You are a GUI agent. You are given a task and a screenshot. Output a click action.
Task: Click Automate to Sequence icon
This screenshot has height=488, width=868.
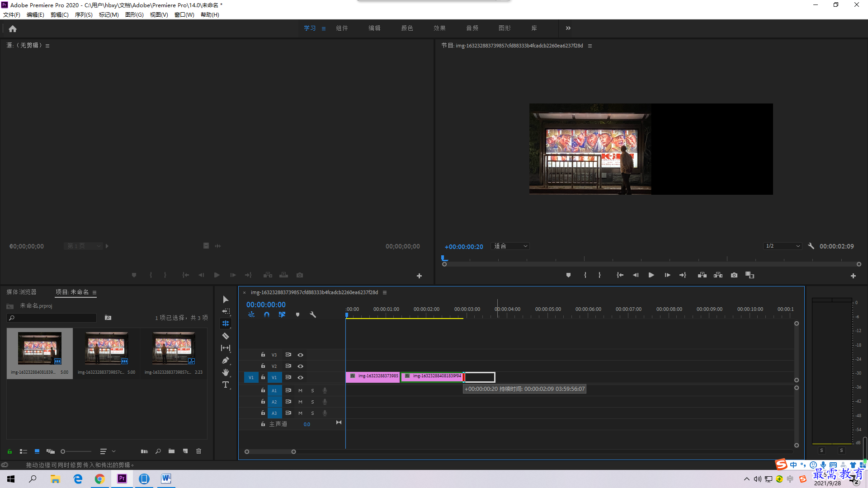coord(144,451)
